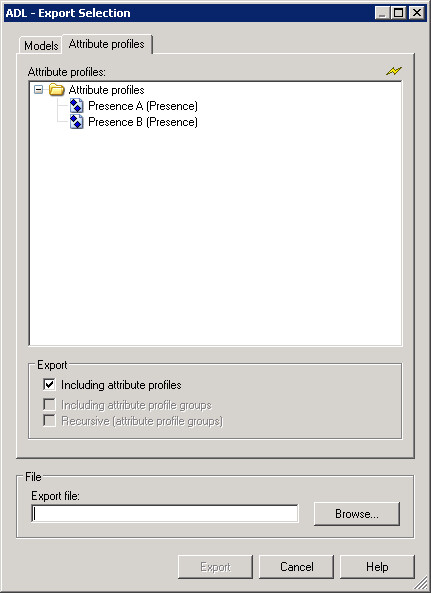The height and width of the screenshot is (593, 431).
Task: Open Help for export selection
Action: point(377,567)
